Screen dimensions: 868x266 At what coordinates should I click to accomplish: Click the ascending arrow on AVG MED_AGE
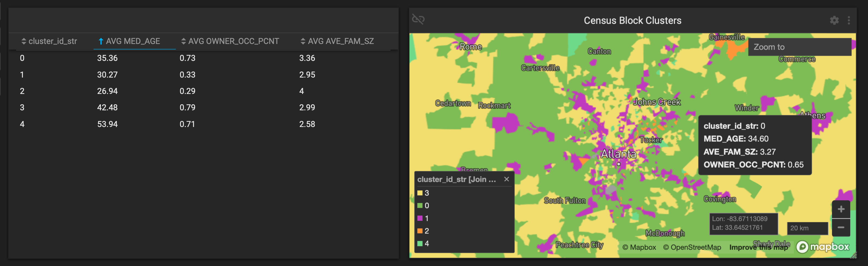100,41
